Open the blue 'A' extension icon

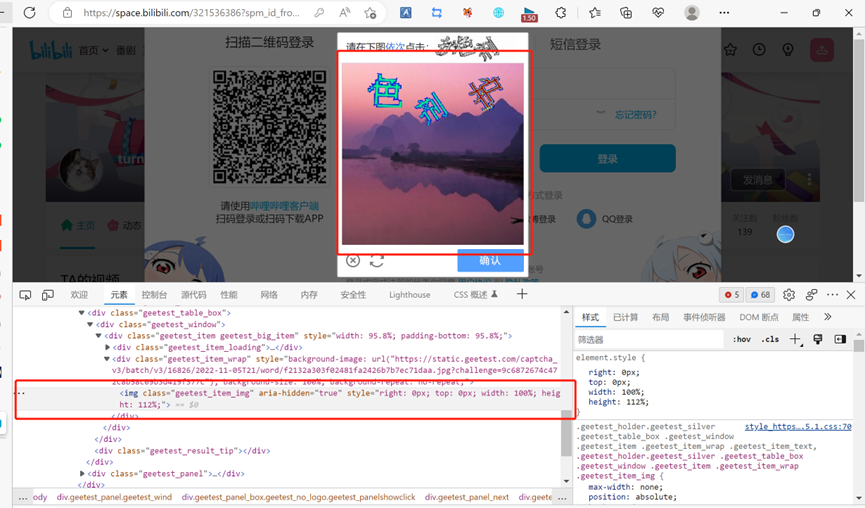pos(405,12)
